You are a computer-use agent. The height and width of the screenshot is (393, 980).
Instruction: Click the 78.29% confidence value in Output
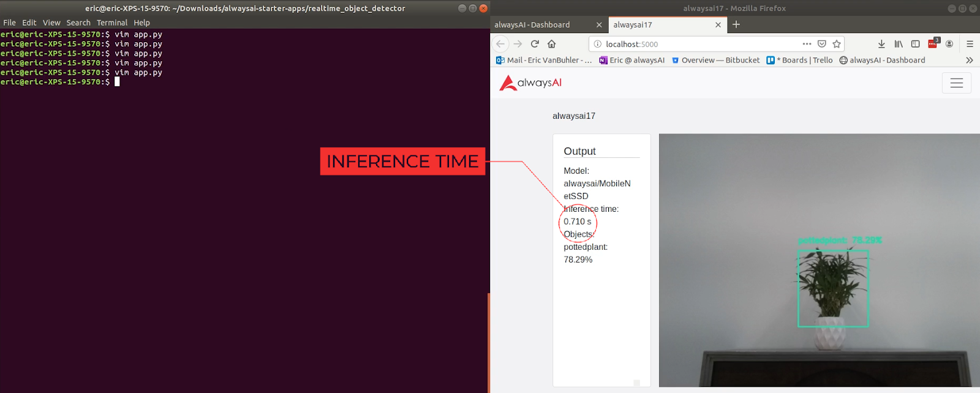(578, 260)
